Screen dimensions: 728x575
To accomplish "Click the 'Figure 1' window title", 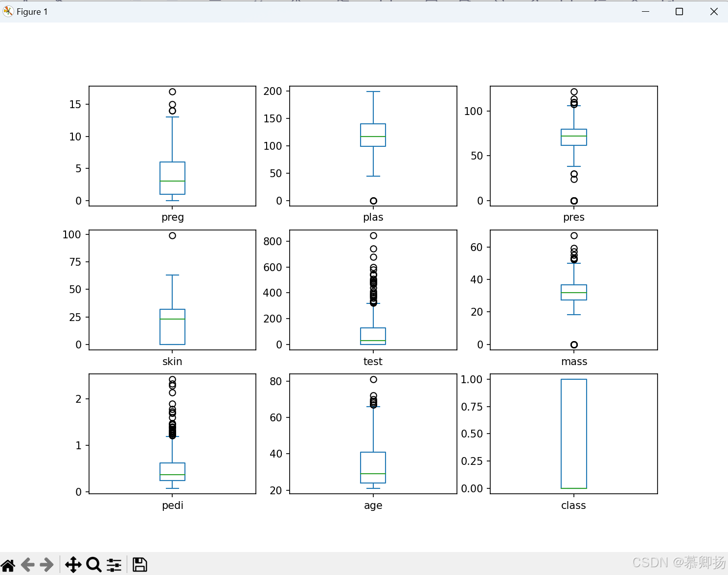I will point(32,12).
